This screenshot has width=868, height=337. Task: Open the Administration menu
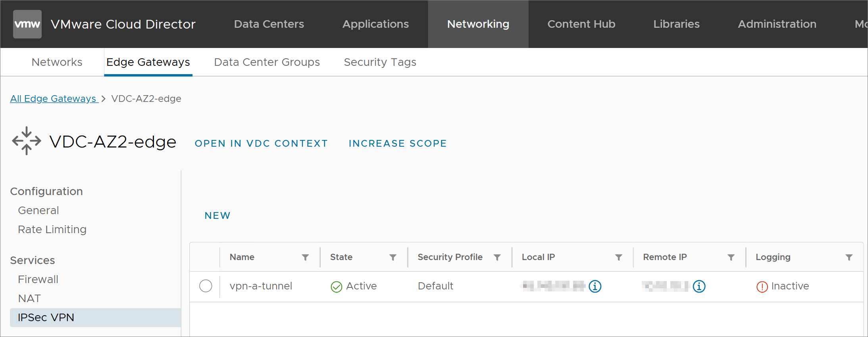[x=777, y=24]
